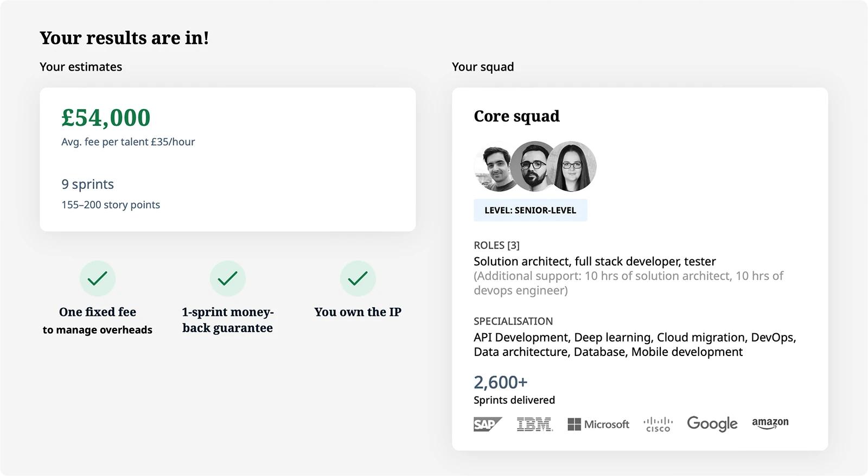The height and width of the screenshot is (476, 868).
Task: Click checkmark above One fixed fee
Action: 98,278
